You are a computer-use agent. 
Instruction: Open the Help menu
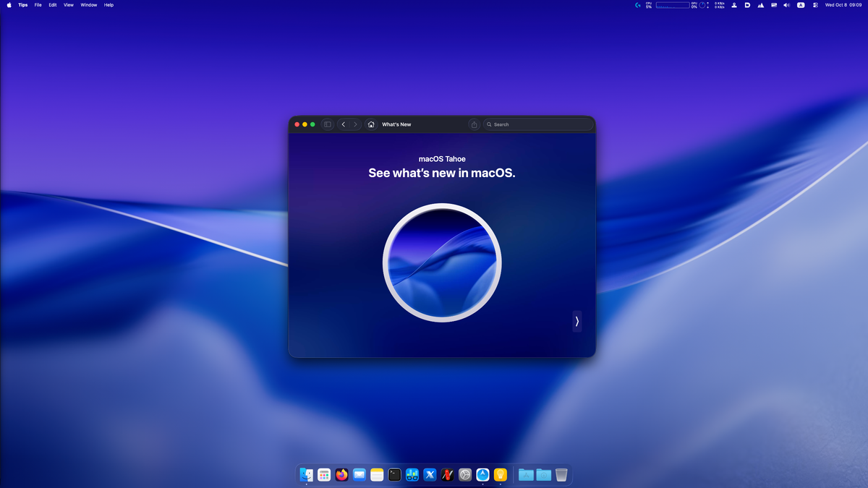click(109, 4)
